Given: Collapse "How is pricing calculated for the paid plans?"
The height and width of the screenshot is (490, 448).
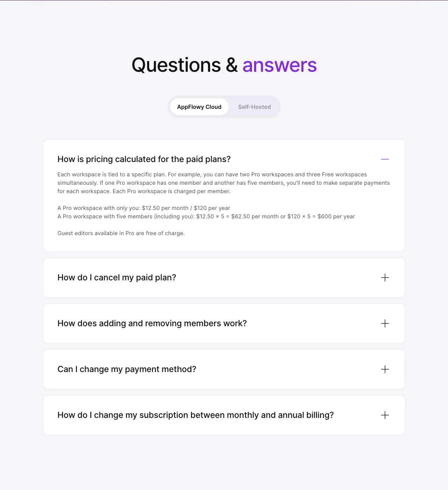Looking at the screenshot, I should click(x=144, y=159).
